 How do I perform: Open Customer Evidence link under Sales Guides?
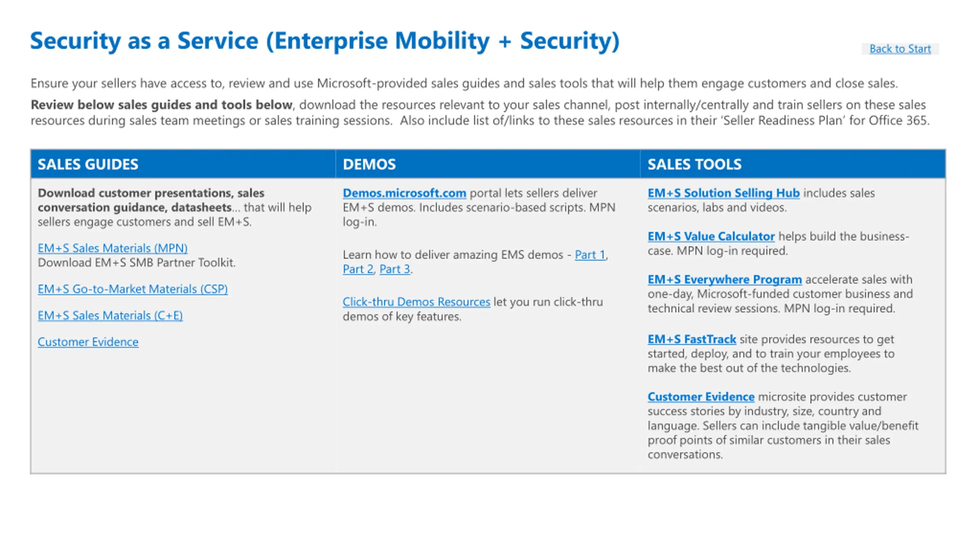coord(88,342)
